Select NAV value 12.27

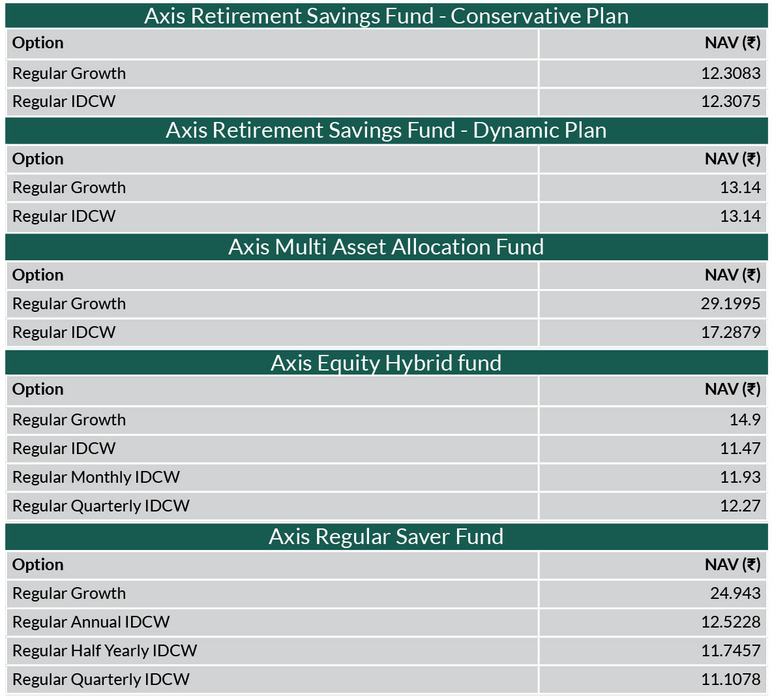(741, 506)
